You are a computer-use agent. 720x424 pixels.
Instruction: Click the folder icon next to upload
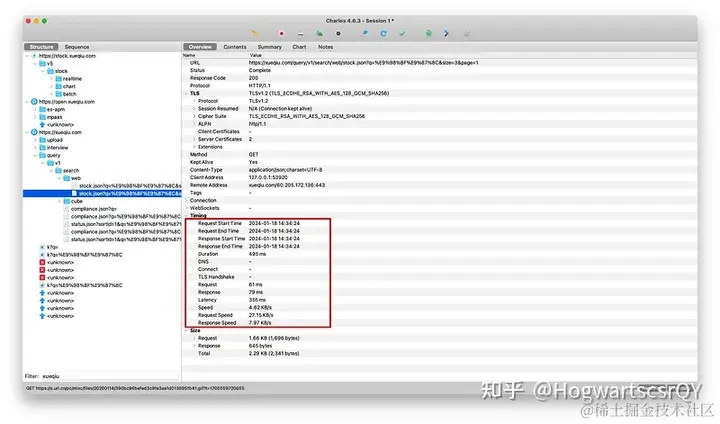[42, 140]
